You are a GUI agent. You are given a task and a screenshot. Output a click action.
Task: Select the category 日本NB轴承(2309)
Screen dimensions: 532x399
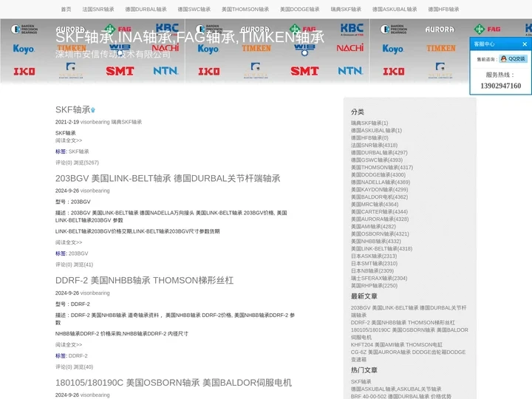pos(372,270)
